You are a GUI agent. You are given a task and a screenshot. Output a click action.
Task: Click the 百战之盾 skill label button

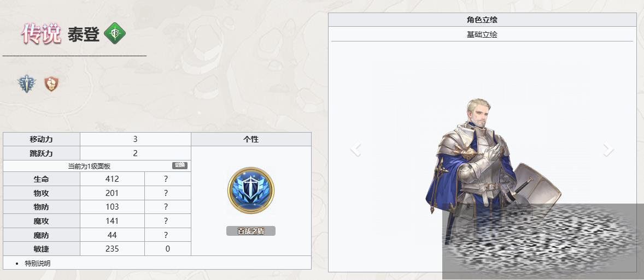250,231
